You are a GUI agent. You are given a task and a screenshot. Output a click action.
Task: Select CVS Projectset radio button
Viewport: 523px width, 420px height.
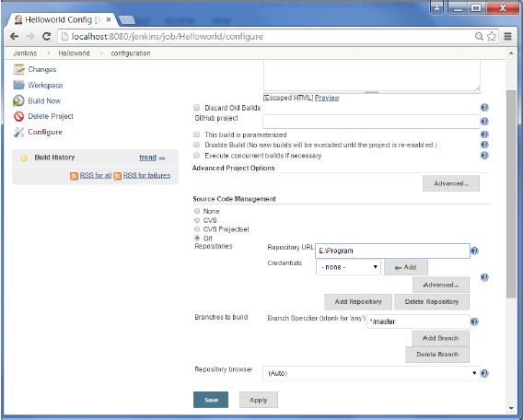pyautogui.click(x=197, y=229)
